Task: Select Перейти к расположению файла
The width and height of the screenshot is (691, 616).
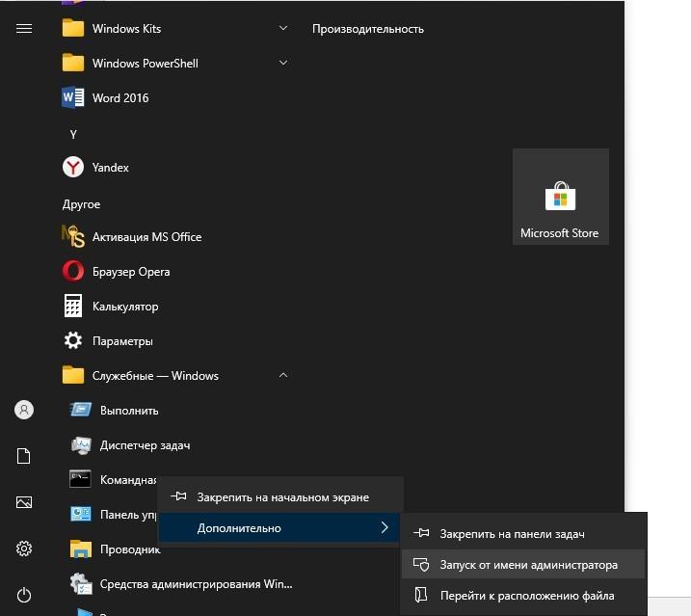Action: coord(523,596)
